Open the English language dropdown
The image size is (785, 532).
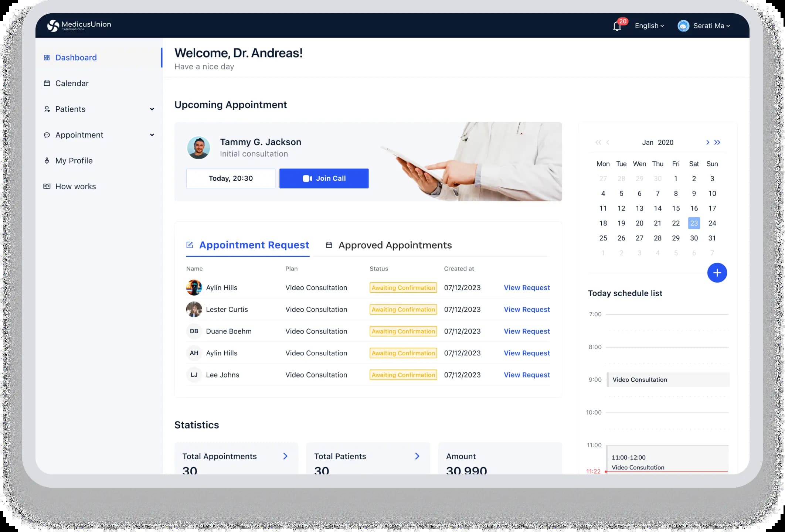[x=649, y=26]
